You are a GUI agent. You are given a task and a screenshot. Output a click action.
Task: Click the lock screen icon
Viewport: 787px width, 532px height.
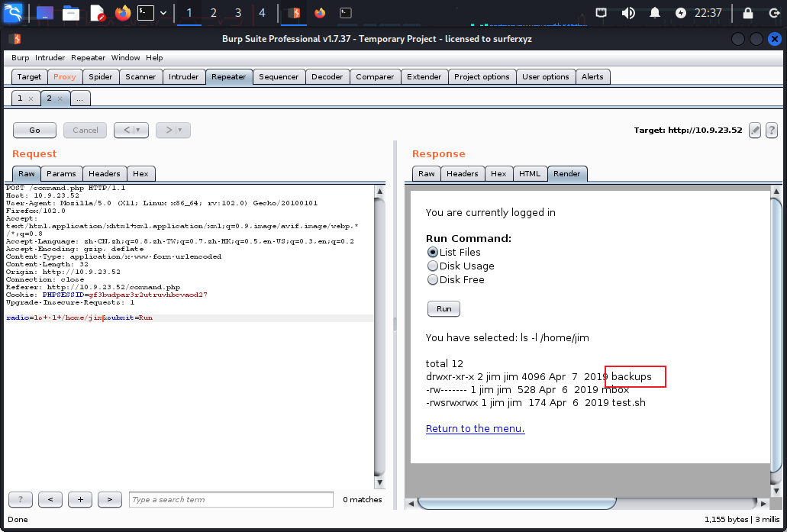748,13
